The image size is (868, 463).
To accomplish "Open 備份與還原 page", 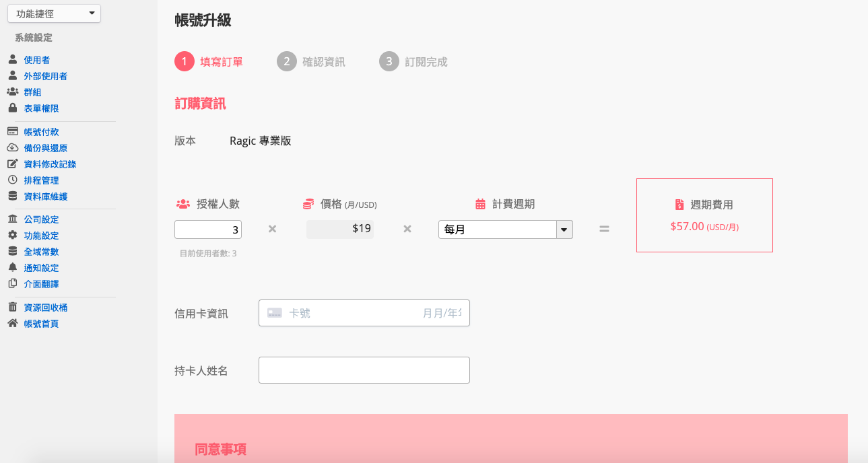I will point(45,148).
